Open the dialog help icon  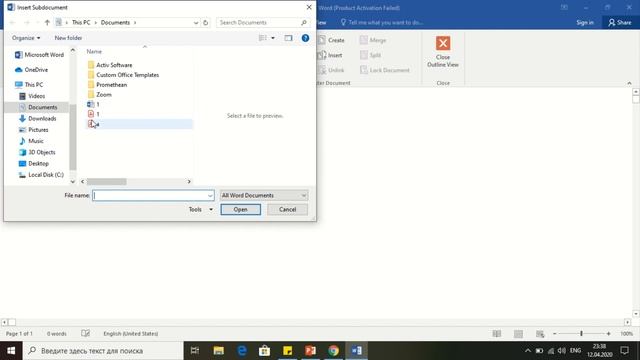click(x=305, y=38)
